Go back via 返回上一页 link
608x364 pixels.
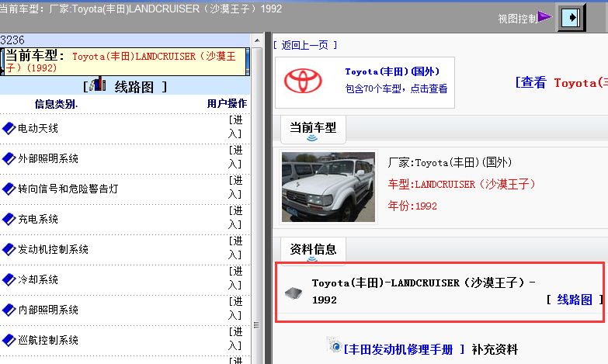point(305,45)
